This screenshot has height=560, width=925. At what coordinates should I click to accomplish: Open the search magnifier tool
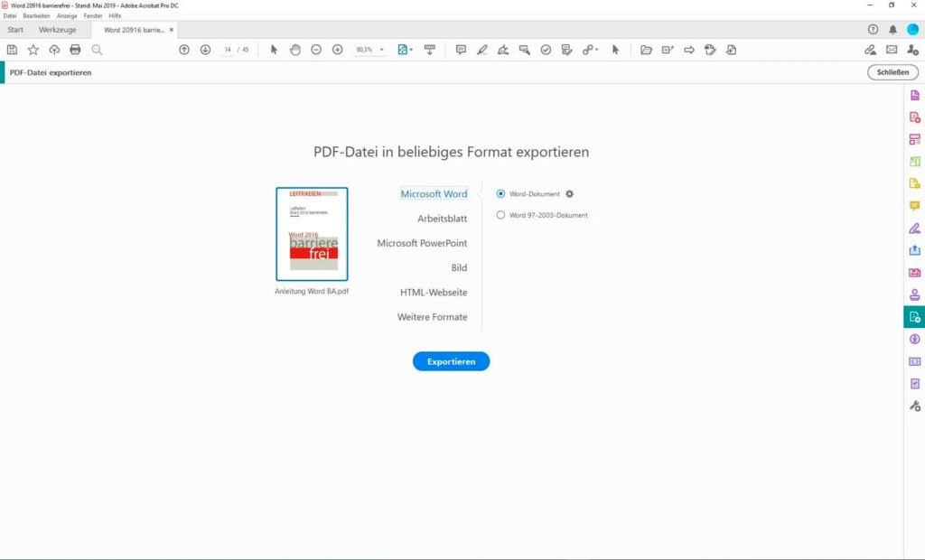click(x=97, y=51)
